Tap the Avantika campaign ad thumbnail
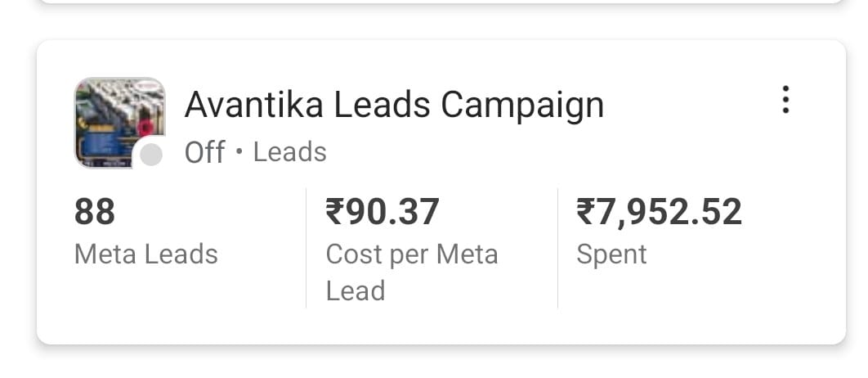This screenshot has height=378, width=868. (x=119, y=123)
